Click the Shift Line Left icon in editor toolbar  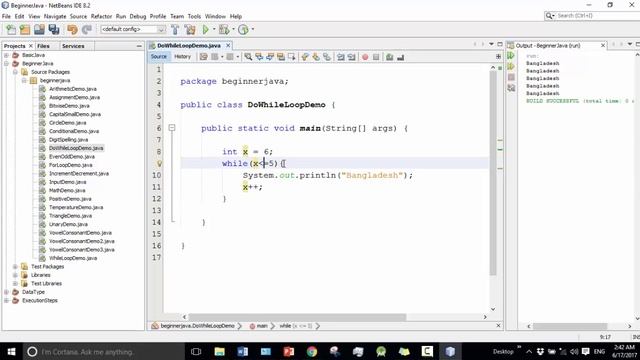tap(340, 57)
